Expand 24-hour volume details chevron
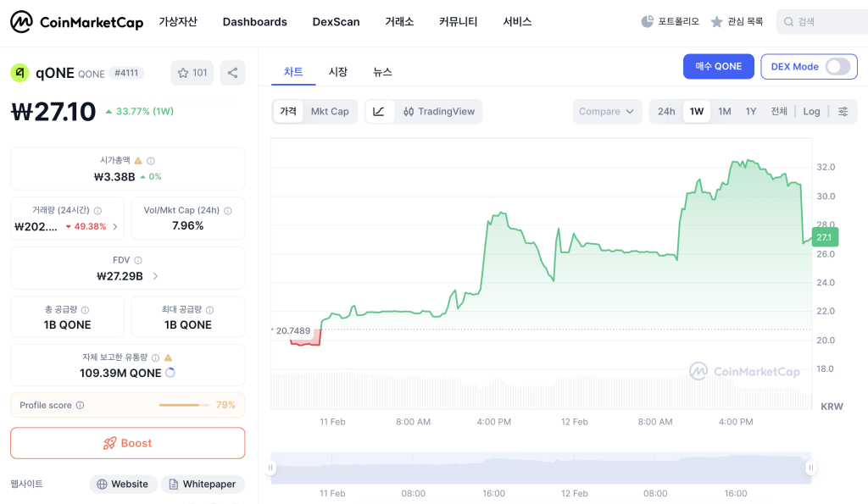The height and width of the screenshot is (504, 868). (115, 226)
